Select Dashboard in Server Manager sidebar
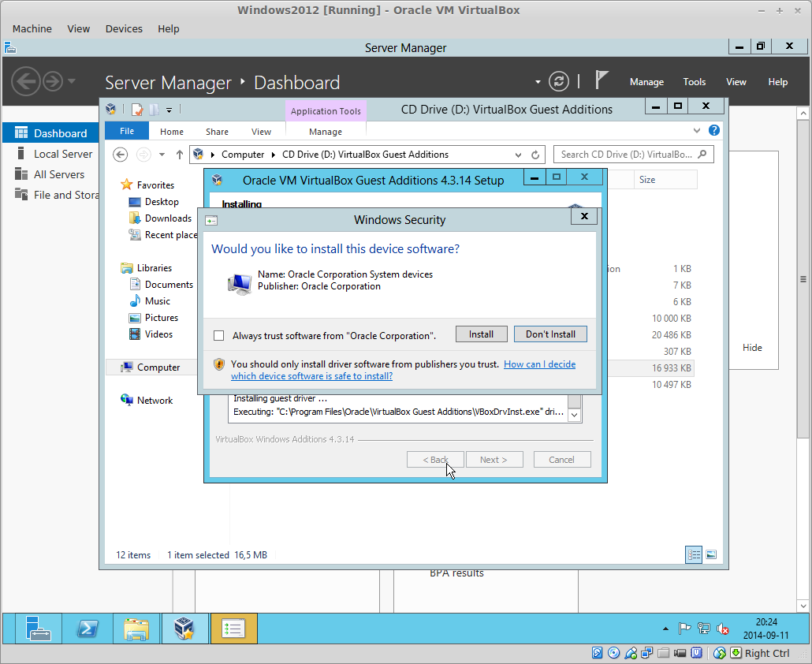 50,133
